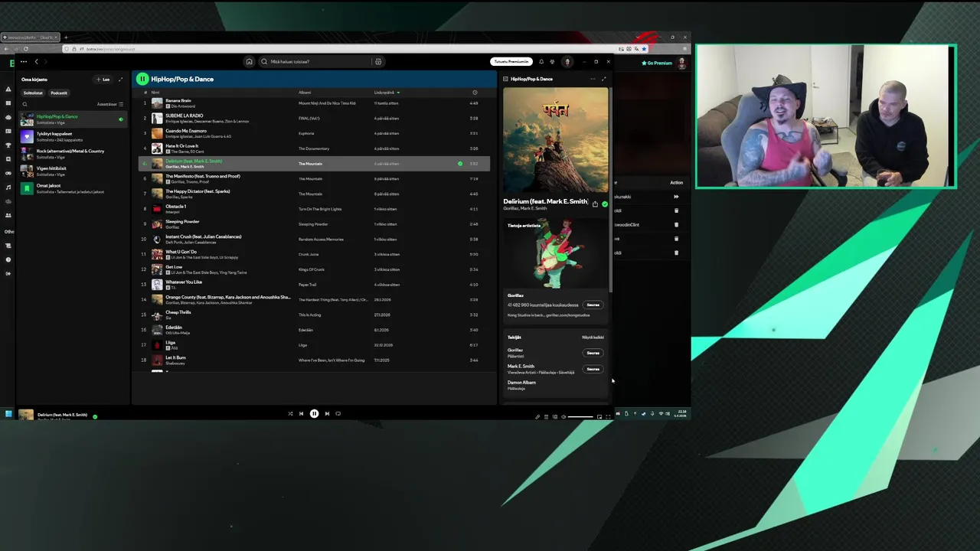Click Go Premium in background window
The image size is (980, 551).
pyautogui.click(x=657, y=63)
